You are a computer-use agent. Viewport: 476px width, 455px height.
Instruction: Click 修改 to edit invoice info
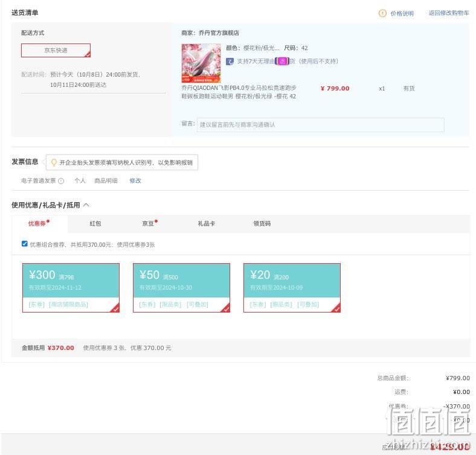[135, 181]
